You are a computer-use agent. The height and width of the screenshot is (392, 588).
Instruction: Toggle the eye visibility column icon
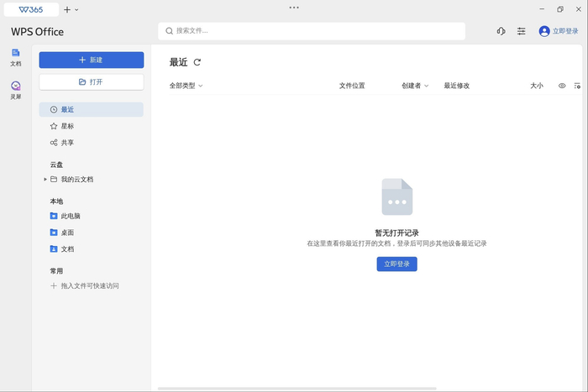562,86
